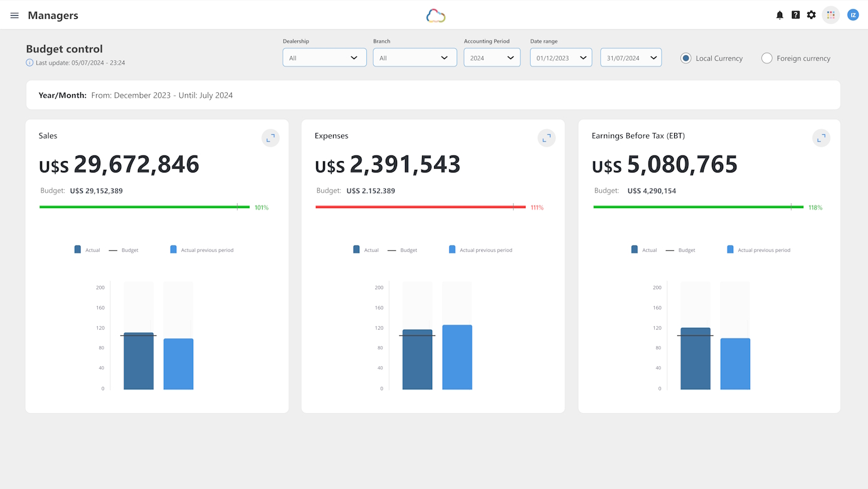
Task: Click the Budget control page title
Action: tap(65, 49)
